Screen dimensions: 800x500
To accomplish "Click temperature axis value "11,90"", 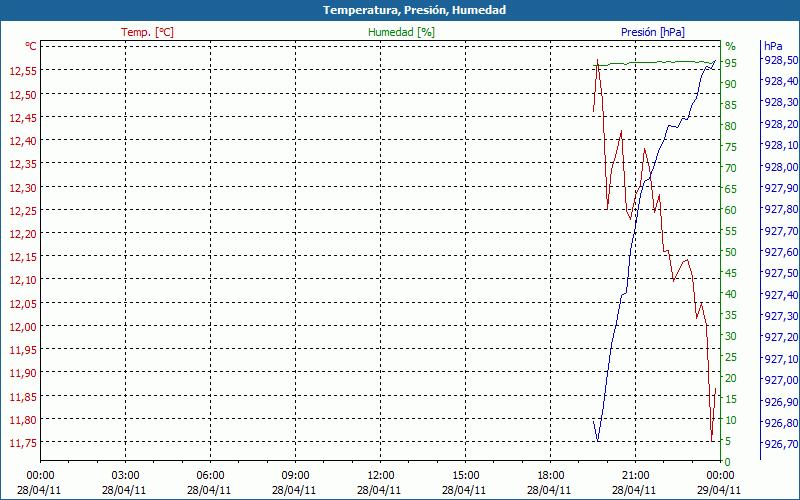I will (23, 373).
